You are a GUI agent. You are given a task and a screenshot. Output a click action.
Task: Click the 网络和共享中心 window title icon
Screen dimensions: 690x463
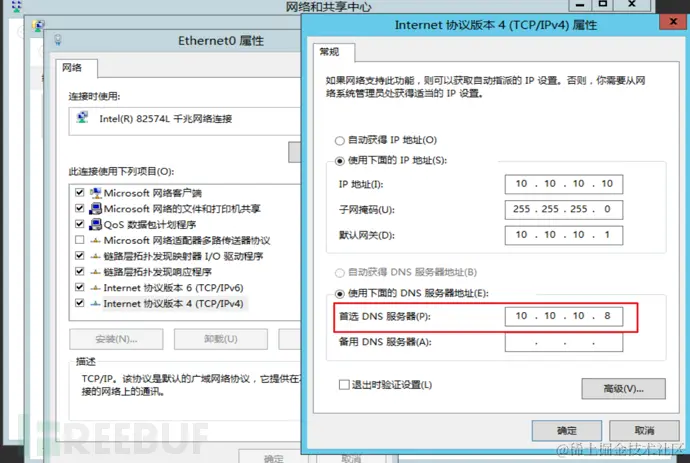16,6
